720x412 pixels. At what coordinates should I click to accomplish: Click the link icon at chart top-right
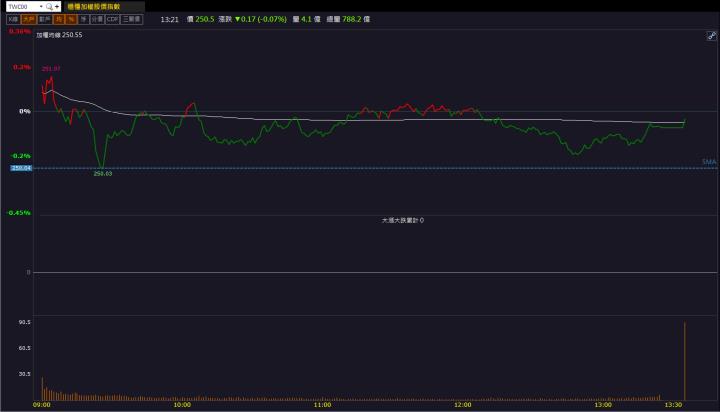click(711, 35)
